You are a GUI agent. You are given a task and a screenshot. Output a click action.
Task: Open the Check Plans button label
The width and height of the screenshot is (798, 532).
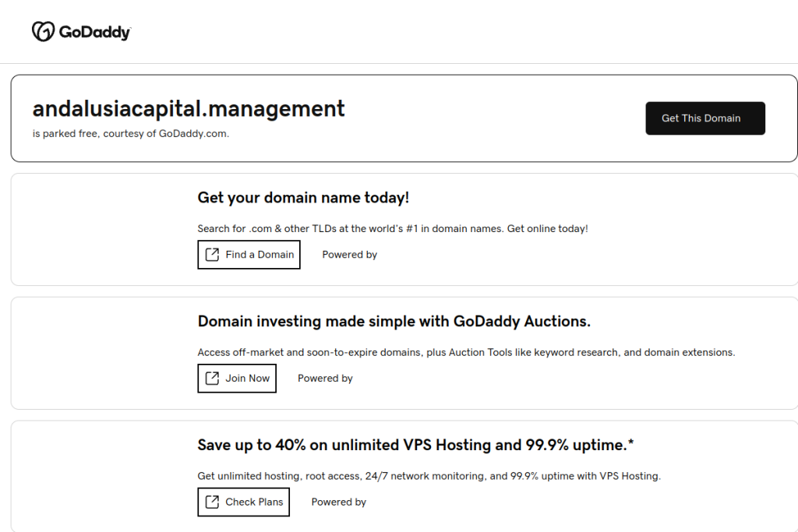click(x=254, y=502)
